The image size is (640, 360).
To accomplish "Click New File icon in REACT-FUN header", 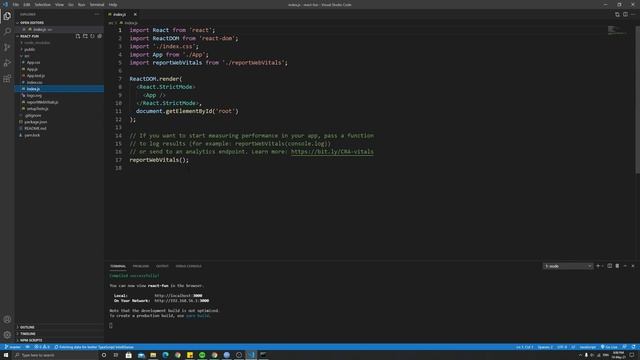I will click(x=78, y=36).
